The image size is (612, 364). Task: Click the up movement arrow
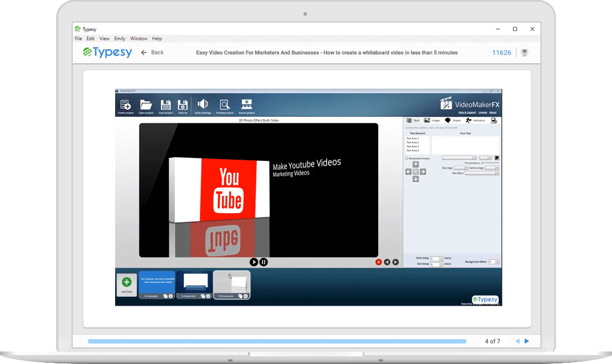(x=416, y=164)
